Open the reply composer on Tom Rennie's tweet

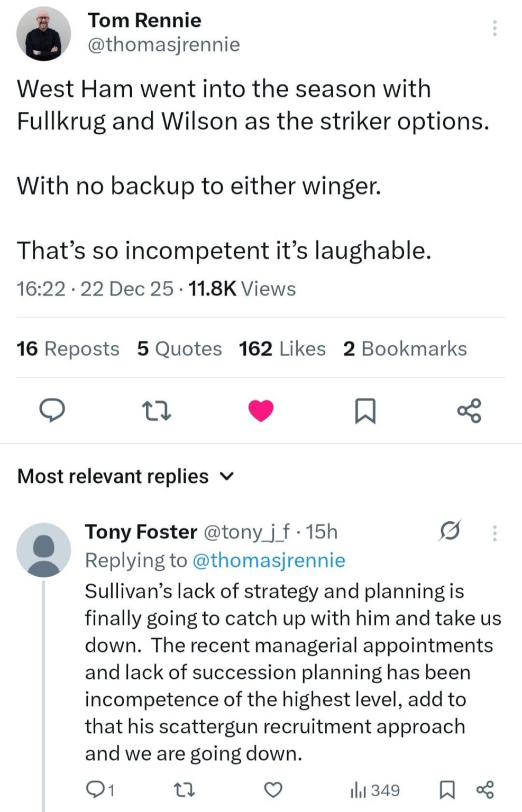[52, 410]
